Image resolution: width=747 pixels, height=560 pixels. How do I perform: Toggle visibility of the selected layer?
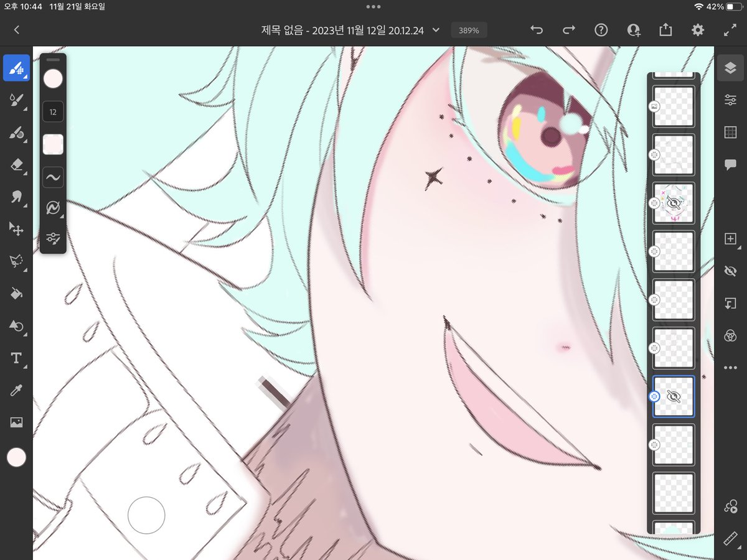point(731,271)
